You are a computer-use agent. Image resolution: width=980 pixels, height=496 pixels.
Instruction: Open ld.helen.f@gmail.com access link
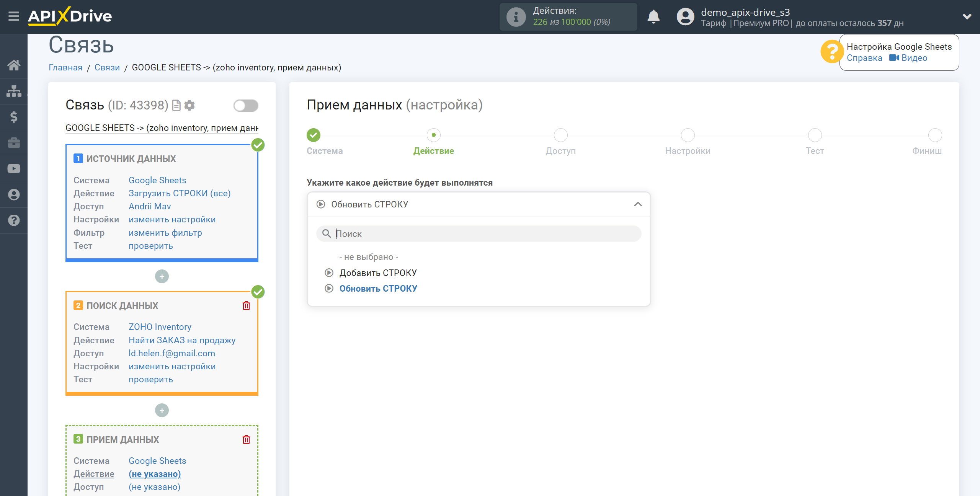(x=172, y=353)
